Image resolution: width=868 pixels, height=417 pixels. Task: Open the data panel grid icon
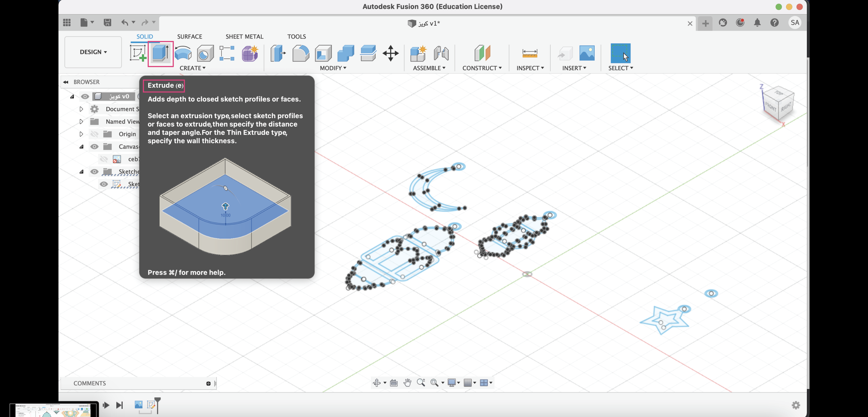pos(67,23)
